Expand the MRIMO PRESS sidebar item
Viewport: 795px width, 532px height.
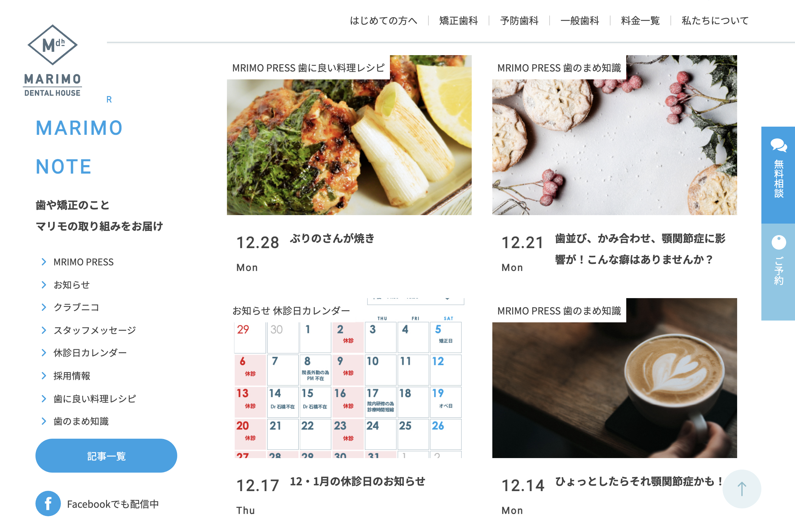coord(84,261)
